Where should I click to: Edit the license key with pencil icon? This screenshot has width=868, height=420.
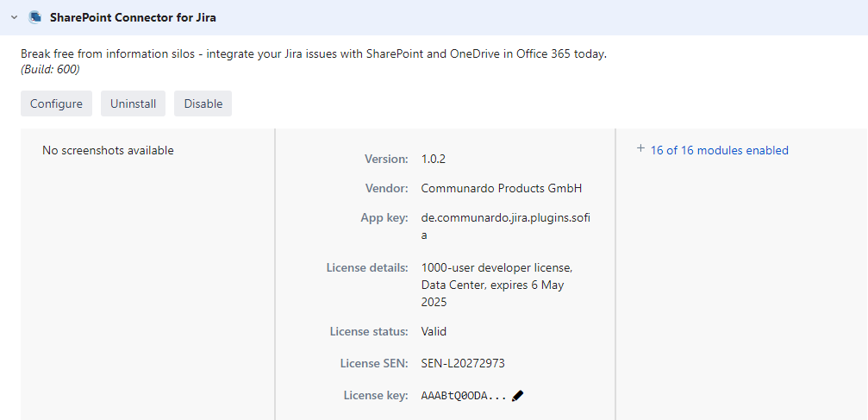click(517, 396)
